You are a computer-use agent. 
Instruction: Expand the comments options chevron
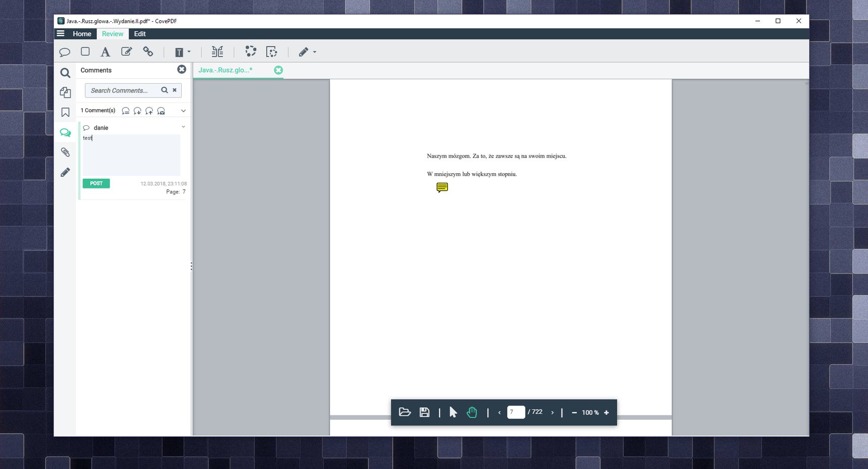click(183, 111)
